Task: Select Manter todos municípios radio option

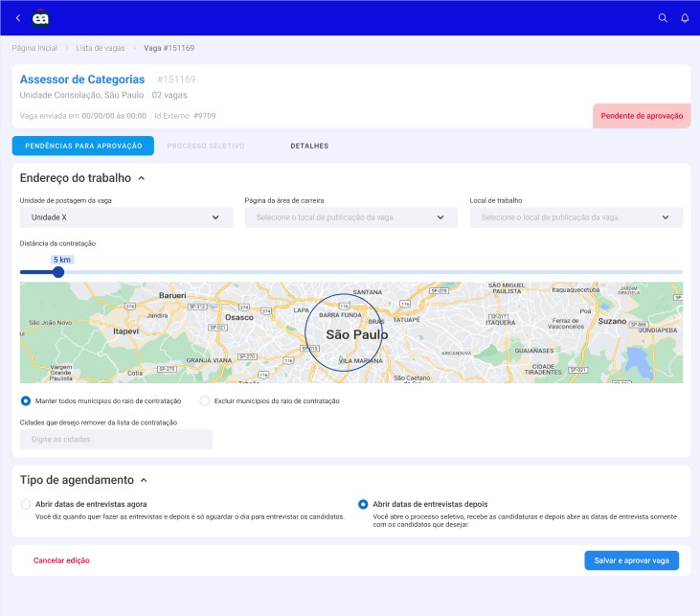Action: pyautogui.click(x=26, y=400)
